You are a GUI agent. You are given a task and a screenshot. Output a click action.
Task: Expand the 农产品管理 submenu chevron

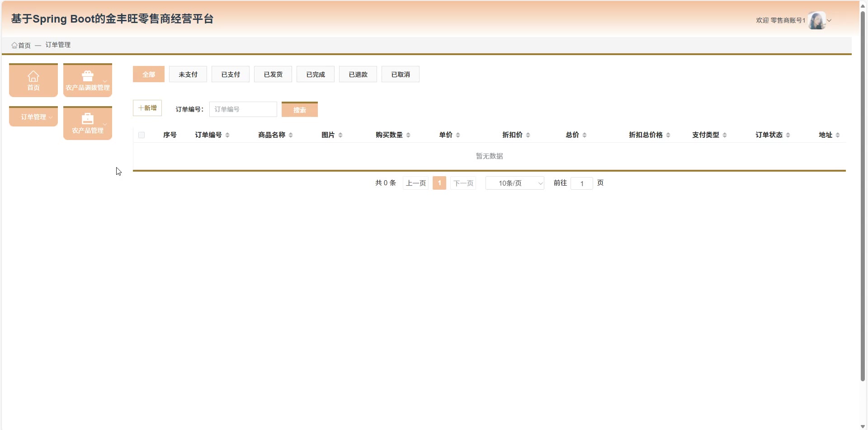pyautogui.click(x=105, y=124)
